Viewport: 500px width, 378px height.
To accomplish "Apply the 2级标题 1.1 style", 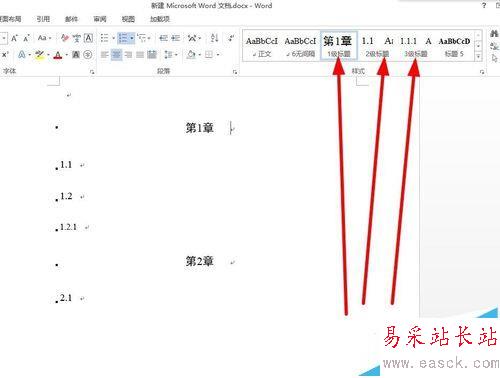I will point(377,46).
